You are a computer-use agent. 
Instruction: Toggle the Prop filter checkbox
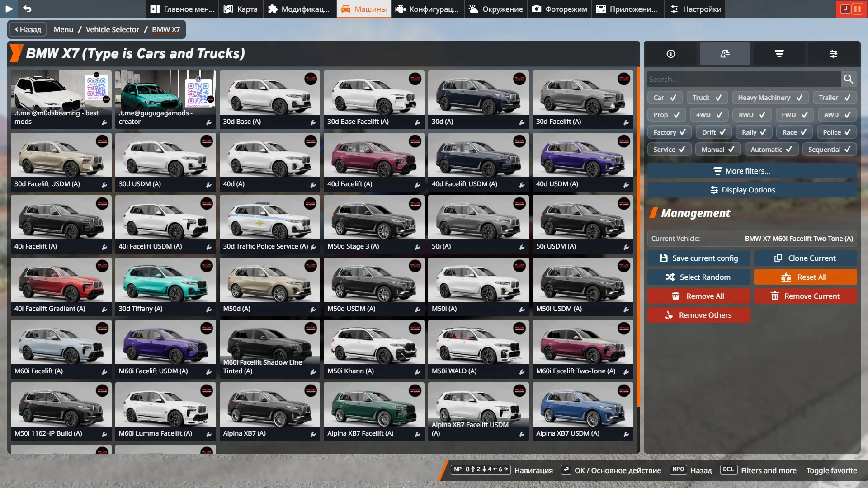[666, 115]
